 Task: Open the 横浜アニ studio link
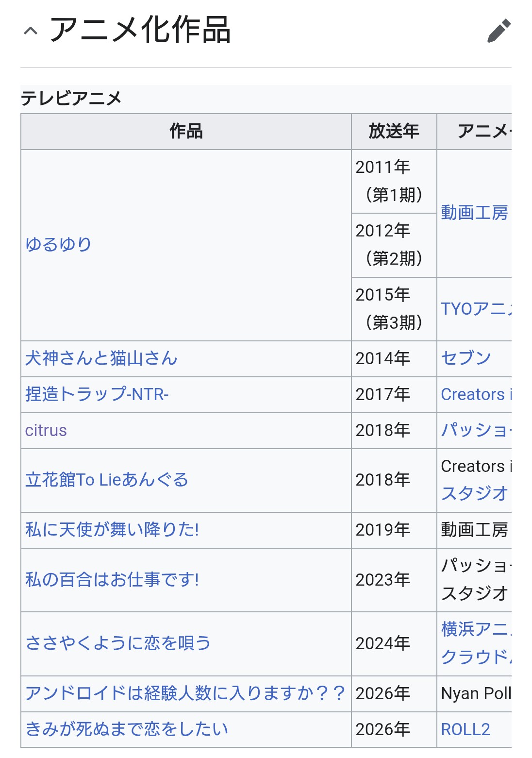[476, 629]
